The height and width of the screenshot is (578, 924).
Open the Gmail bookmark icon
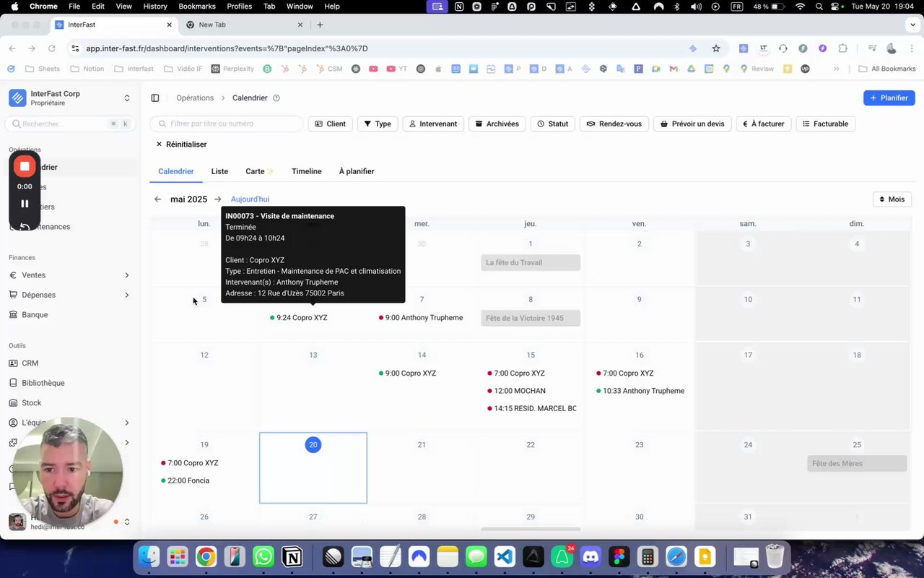(x=674, y=69)
